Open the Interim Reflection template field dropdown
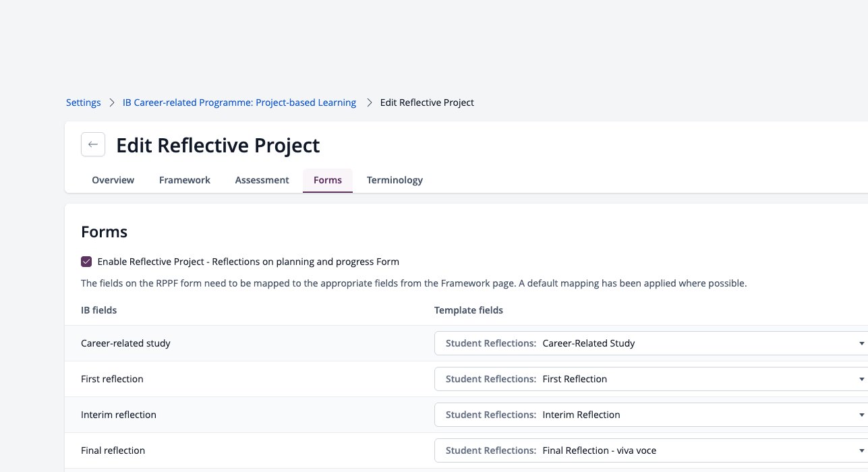Viewport: 868px width, 472px height. pyautogui.click(x=652, y=415)
